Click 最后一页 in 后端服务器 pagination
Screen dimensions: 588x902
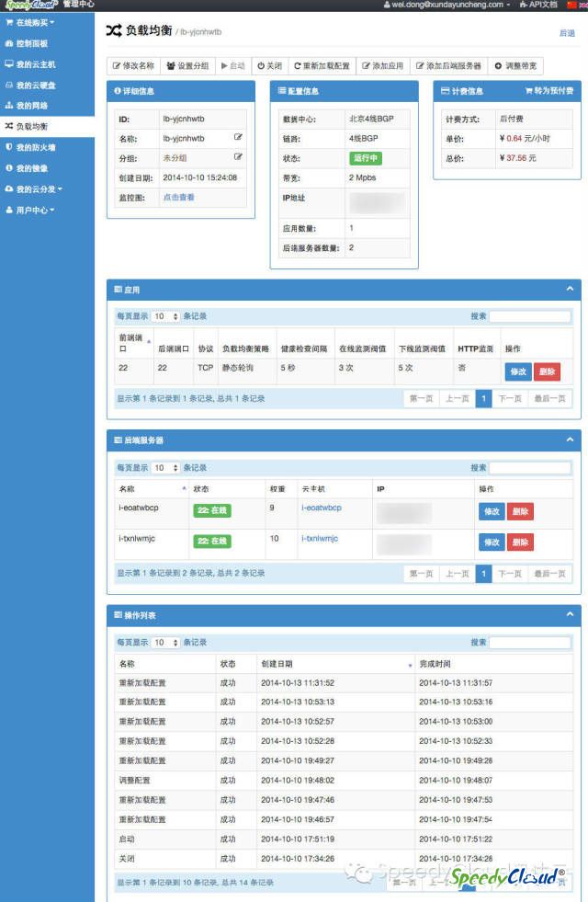[x=549, y=574]
